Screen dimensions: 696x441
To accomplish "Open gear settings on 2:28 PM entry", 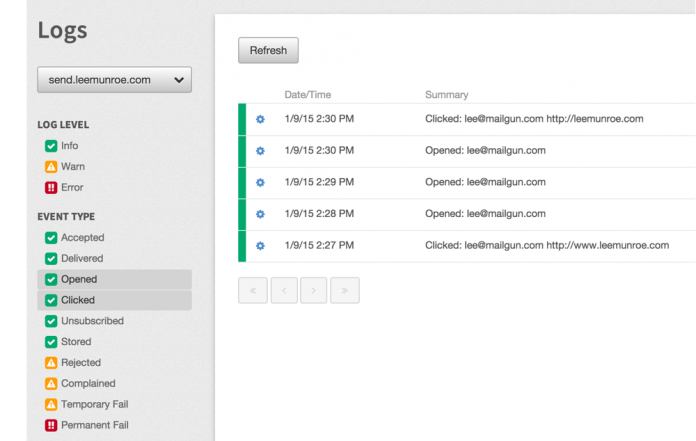I will [260, 214].
